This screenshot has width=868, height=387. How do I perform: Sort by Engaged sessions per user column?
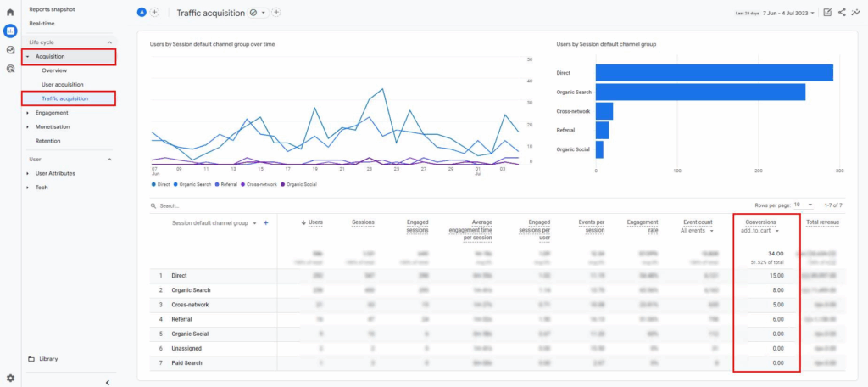[x=535, y=230]
